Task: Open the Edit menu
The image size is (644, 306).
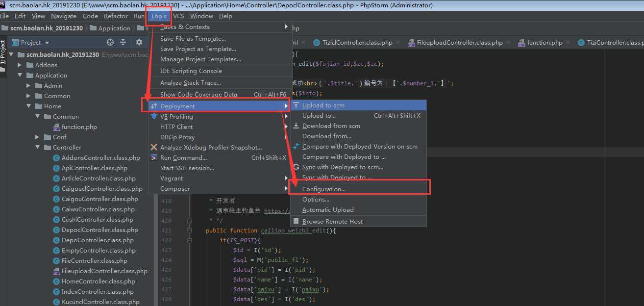Action: point(20,16)
